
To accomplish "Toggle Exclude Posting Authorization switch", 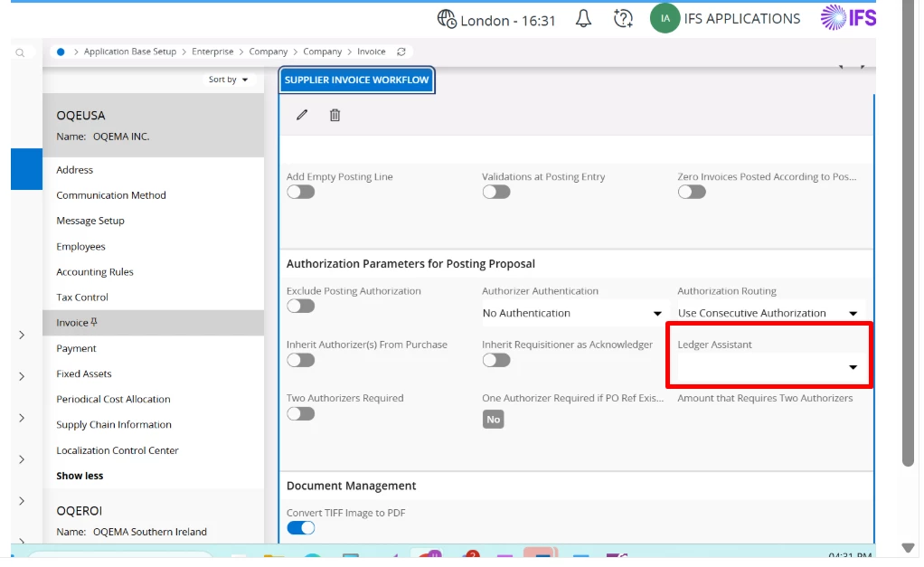I will click(x=300, y=307).
